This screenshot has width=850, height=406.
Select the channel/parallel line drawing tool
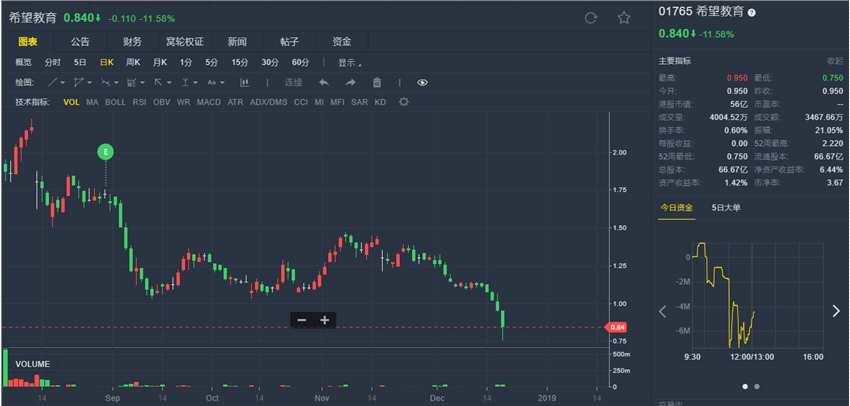point(78,82)
